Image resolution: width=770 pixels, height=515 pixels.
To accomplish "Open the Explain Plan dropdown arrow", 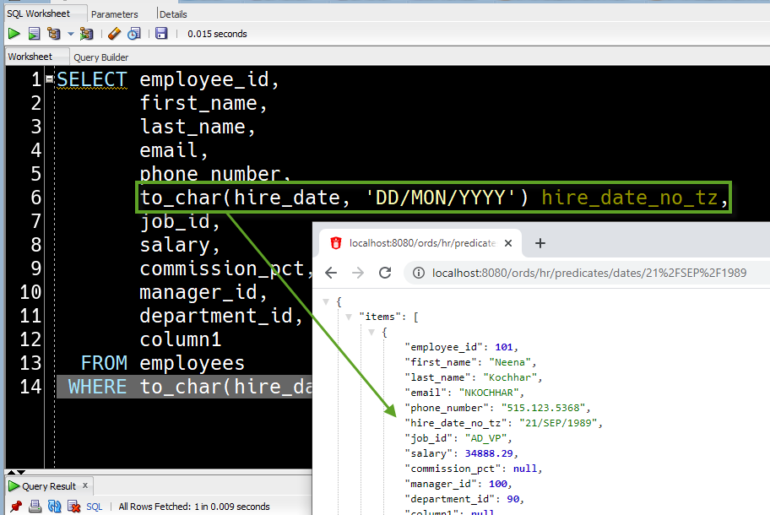I will (x=70, y=34).
